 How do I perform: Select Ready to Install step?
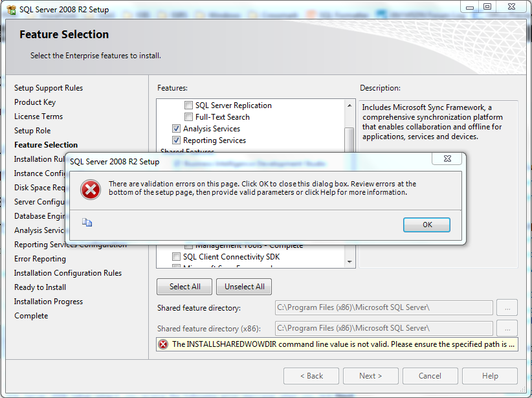pos(40,287)
